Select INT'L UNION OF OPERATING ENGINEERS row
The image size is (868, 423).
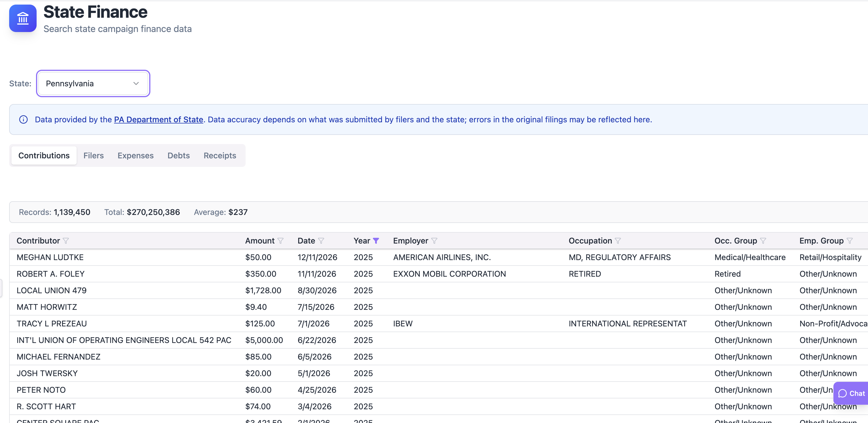pyautogui.click(x=439, y=340)
